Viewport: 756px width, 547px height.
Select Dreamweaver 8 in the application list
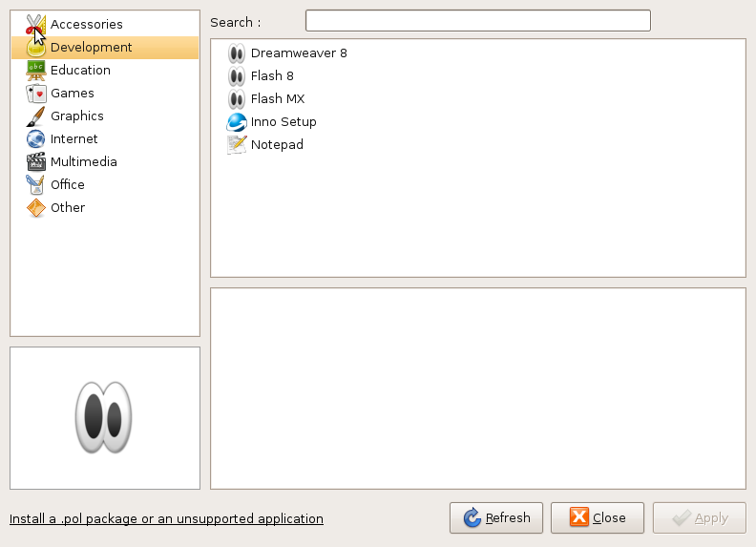point(299,53)
